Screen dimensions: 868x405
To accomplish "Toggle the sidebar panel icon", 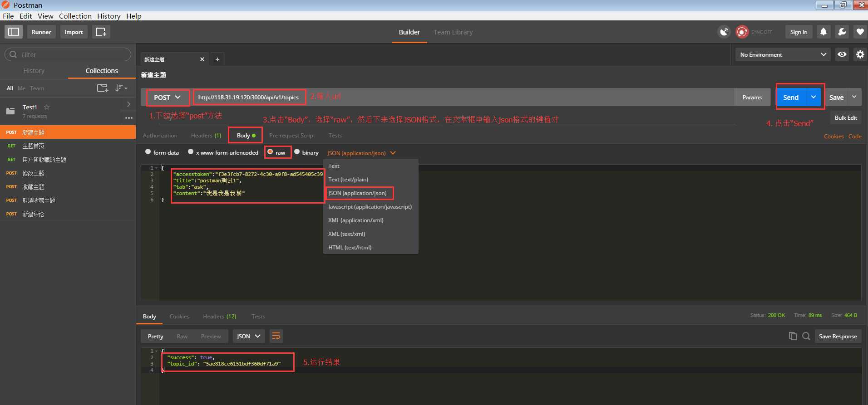I will (x=14, y=32).
